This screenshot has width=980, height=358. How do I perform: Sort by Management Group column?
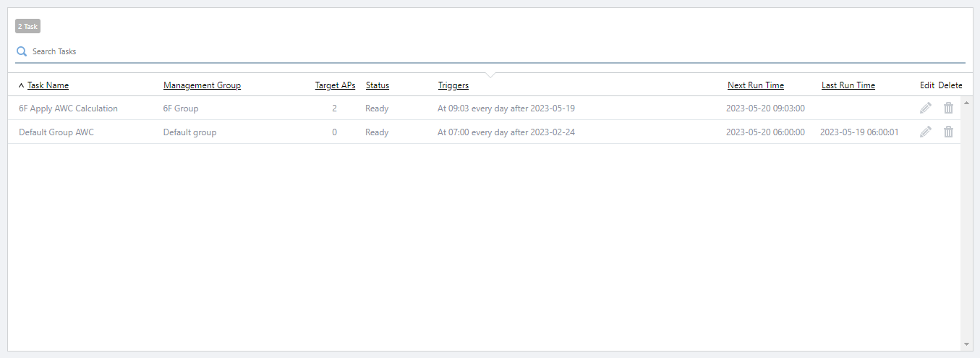[x=202, y=85]
